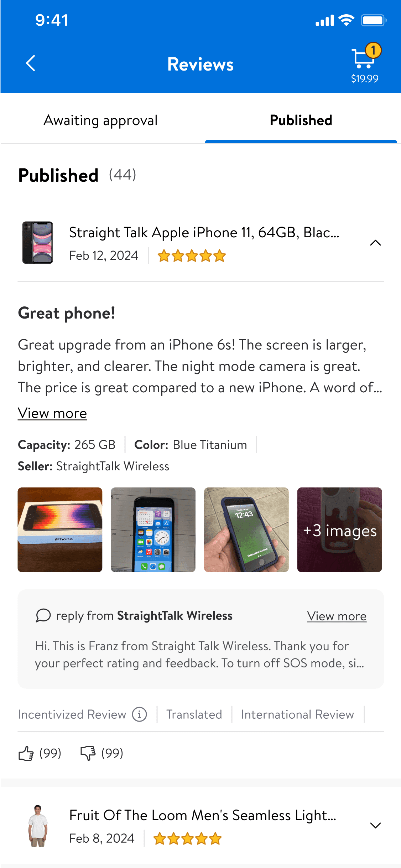Open the iPhone 11 product image

[38, 243]
